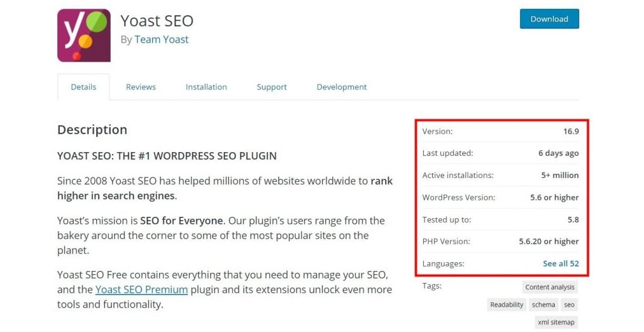Screen dimensions: 644x332
Task: Select the Content analysis tag
Action: (x=550, y=287)
